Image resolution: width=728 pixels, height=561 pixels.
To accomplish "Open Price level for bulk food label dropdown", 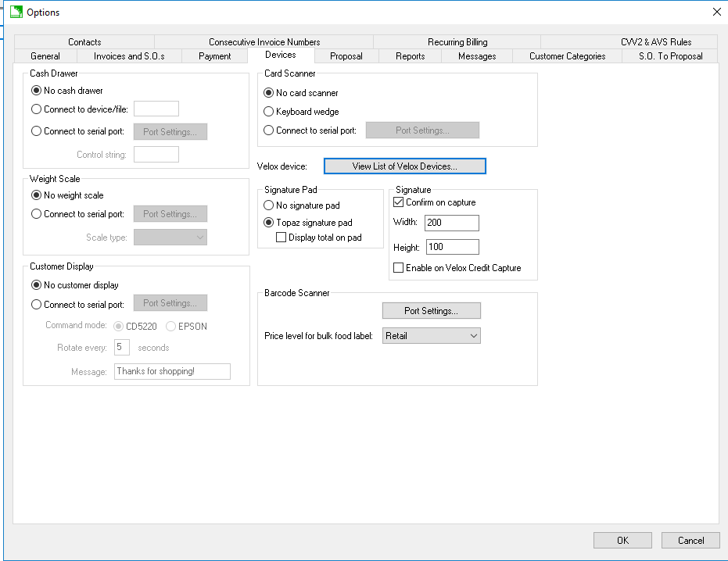I will click(431, 336).
